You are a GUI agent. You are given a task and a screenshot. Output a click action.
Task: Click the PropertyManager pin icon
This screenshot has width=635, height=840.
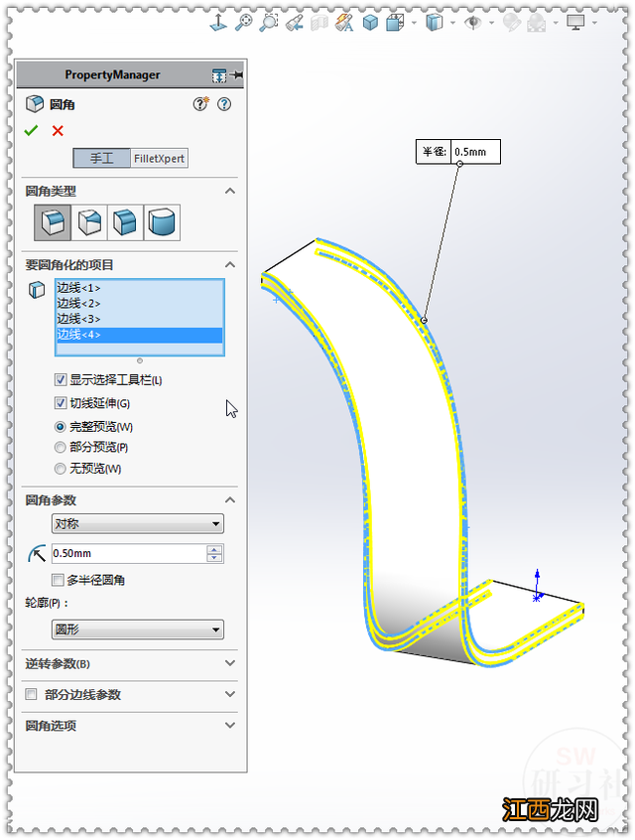(236, 75)
